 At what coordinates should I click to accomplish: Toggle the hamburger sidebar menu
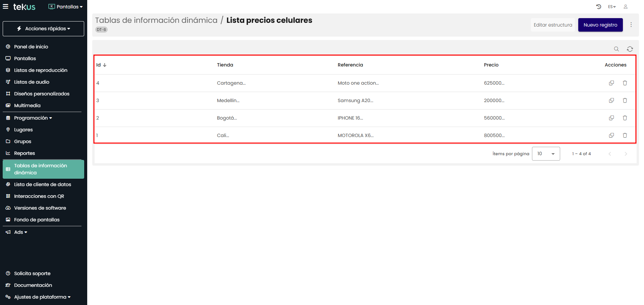pos(6,7)
